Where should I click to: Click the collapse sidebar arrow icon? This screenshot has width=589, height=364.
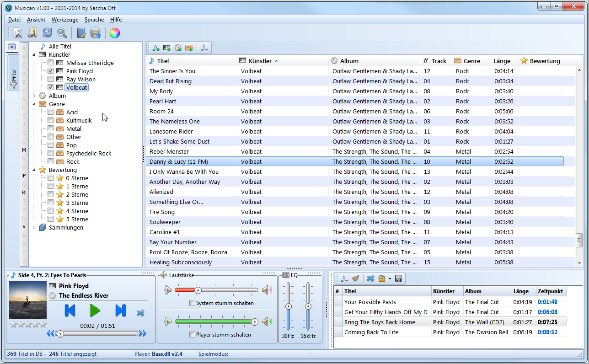(12, 47)
